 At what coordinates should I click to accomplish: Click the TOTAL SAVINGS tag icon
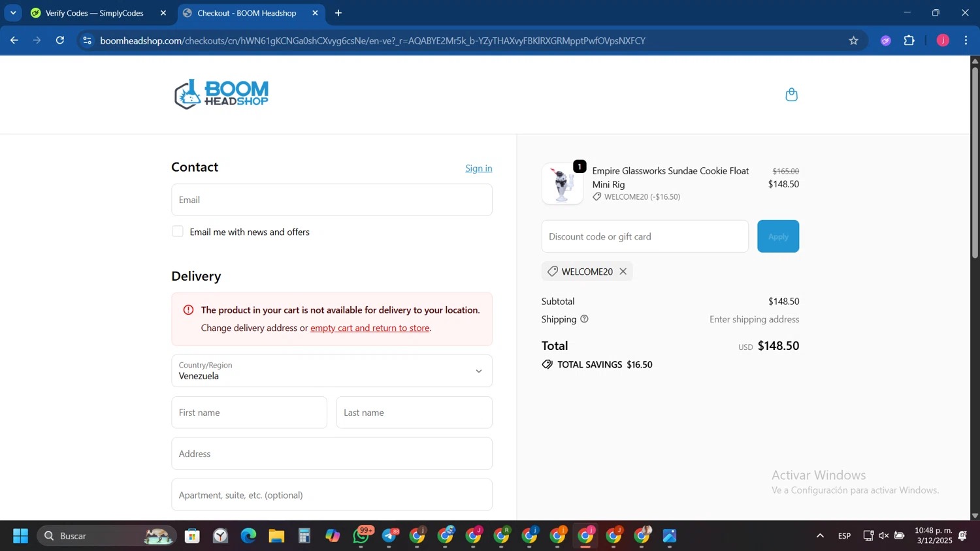click(x=547, y=364)
